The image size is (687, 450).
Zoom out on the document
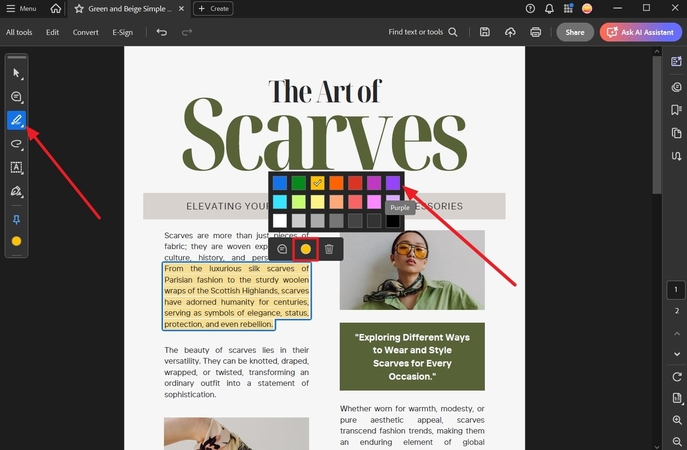[x=677, y=441]
